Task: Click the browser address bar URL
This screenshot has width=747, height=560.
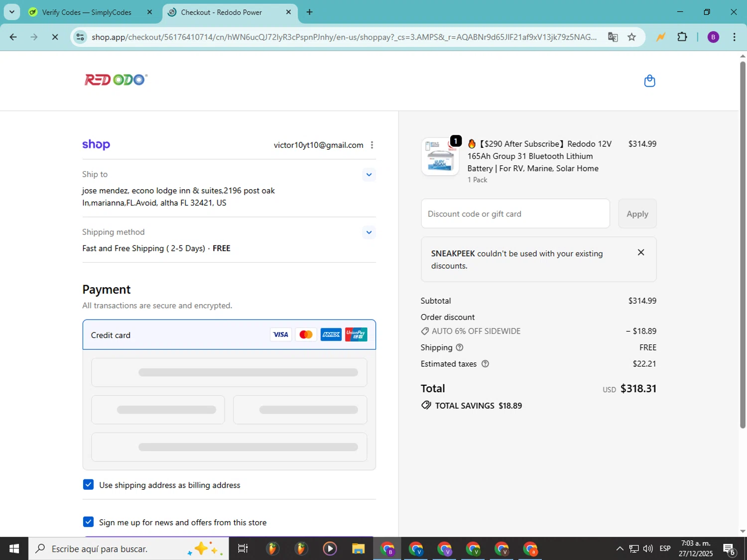Action: (x=344, y=37)
